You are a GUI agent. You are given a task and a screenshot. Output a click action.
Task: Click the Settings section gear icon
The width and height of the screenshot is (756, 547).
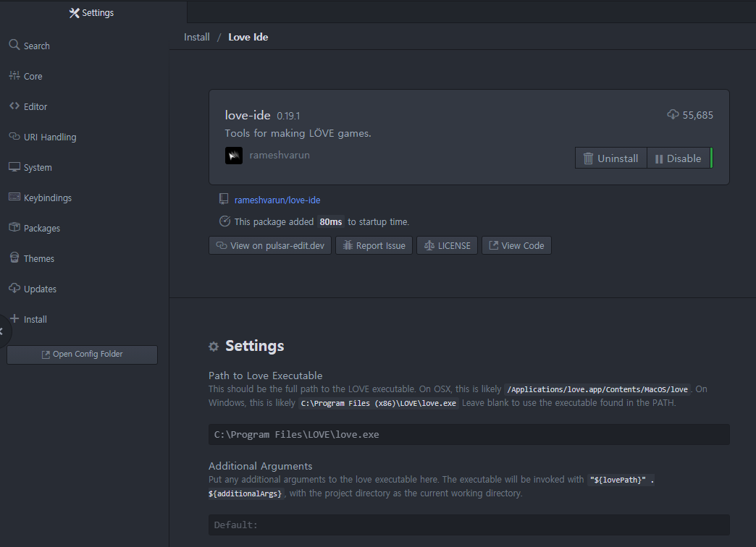(x=214, y=346)
